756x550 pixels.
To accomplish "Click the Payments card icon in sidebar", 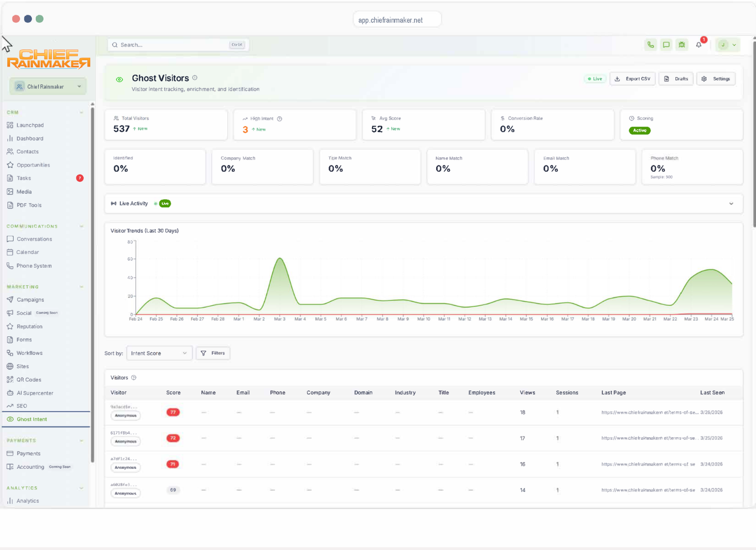I will click(x=10, y=453).
